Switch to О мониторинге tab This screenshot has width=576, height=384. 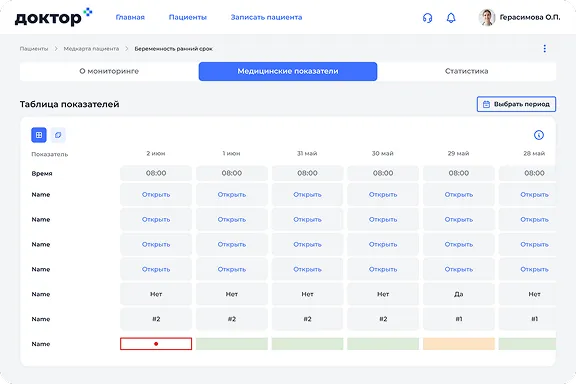(x=109, y=71)
